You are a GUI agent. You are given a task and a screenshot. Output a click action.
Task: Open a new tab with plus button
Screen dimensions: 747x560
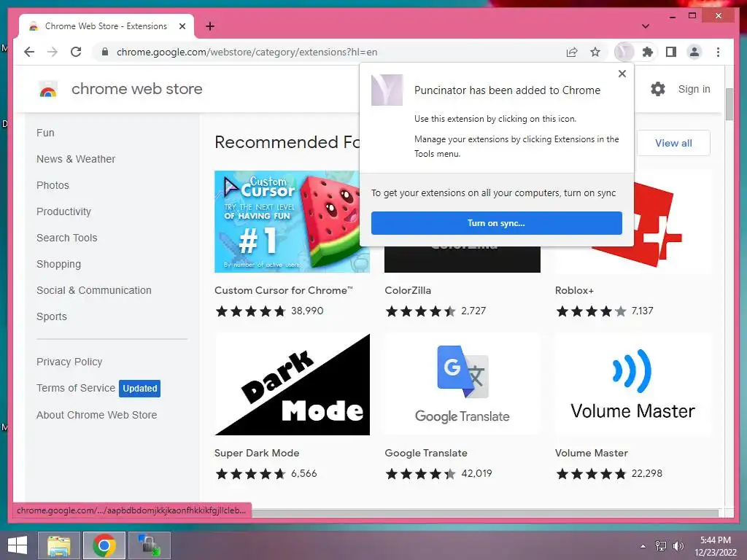pyautogui.click(x=209, y=26)
